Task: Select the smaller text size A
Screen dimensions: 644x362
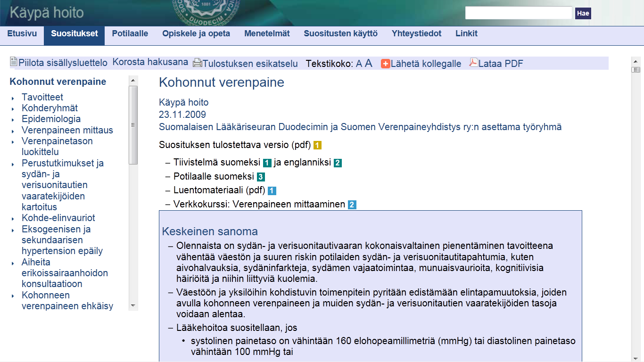Action: pyautogui.click(x=359, y=64)
